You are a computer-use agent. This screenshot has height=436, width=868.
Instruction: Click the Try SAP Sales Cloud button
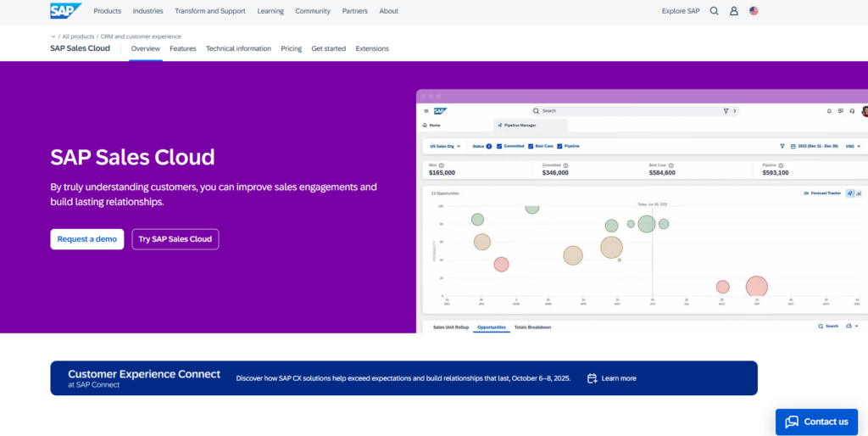tap(175, 239)
